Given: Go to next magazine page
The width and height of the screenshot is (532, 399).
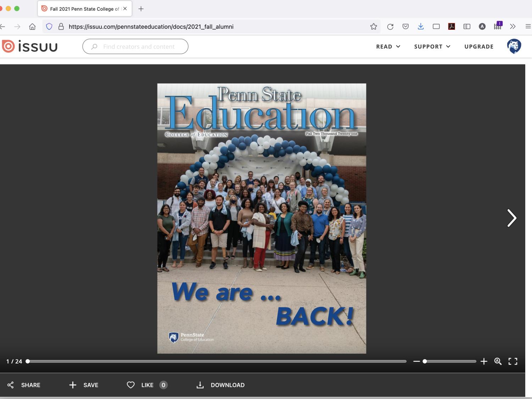Looking at the screenshot, I should coord(511,218).
